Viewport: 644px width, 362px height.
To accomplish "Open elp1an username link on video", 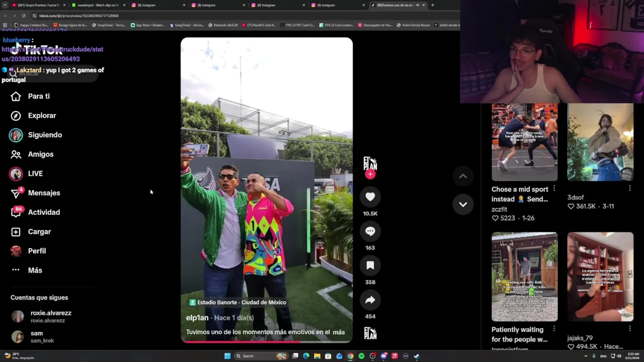I will (x=197, y=318).
